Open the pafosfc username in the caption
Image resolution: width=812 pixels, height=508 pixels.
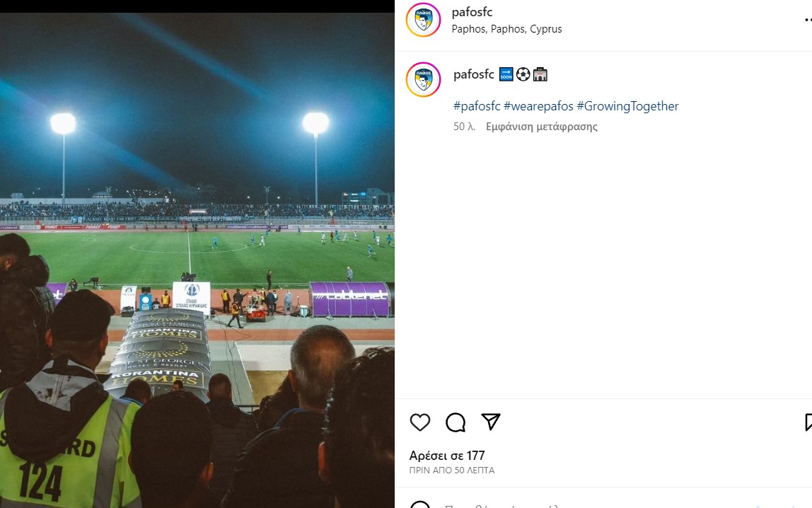tap(474, 74)
